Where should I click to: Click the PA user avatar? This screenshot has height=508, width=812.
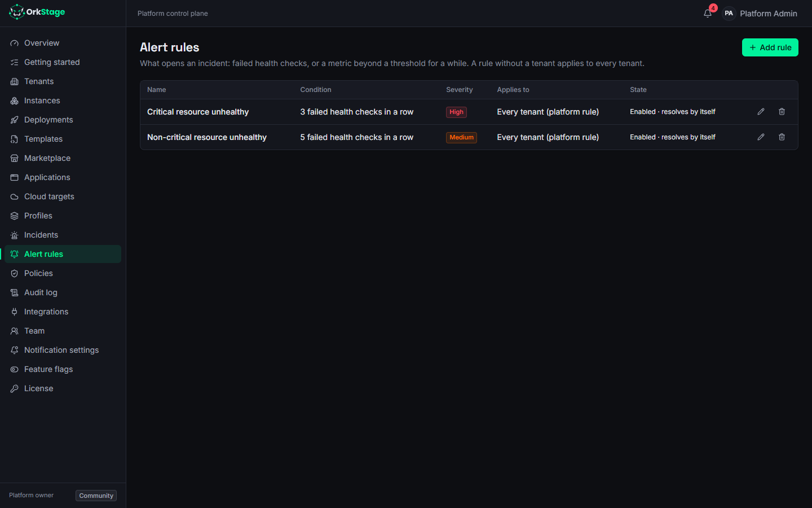click(729, 14)
